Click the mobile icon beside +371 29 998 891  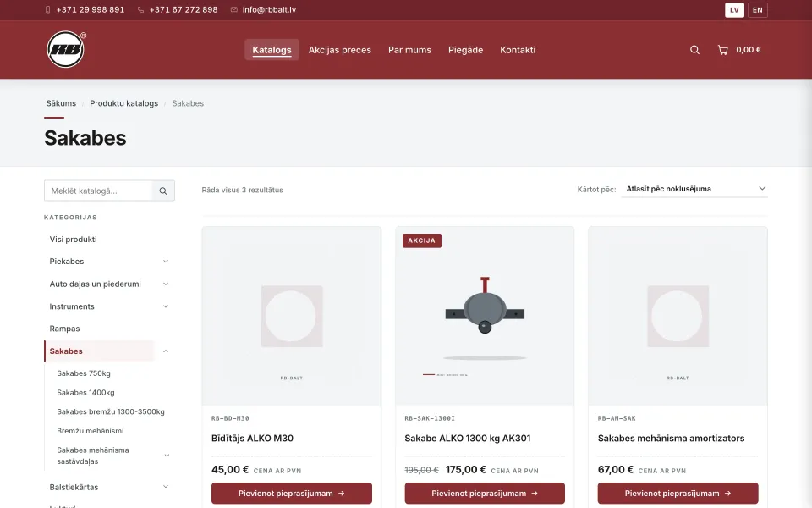[47, 10]
